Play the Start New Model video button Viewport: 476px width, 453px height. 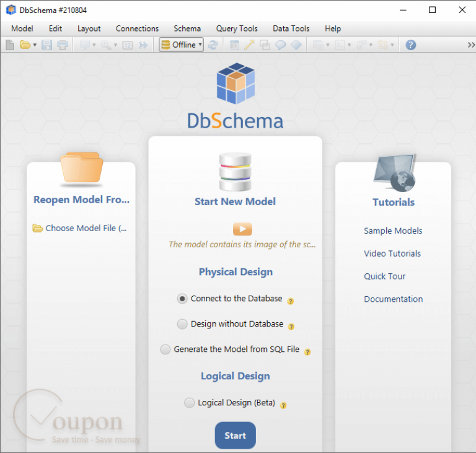[x=242, y=229]
